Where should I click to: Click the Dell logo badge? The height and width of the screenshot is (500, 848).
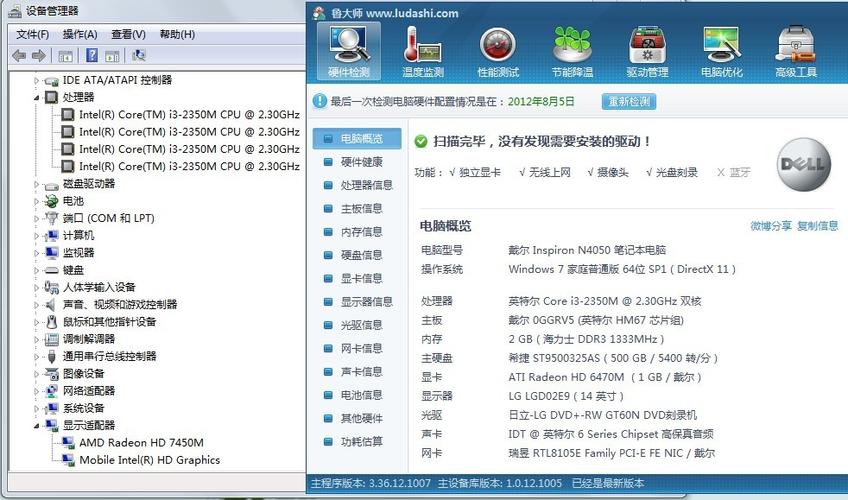point(804,164)
